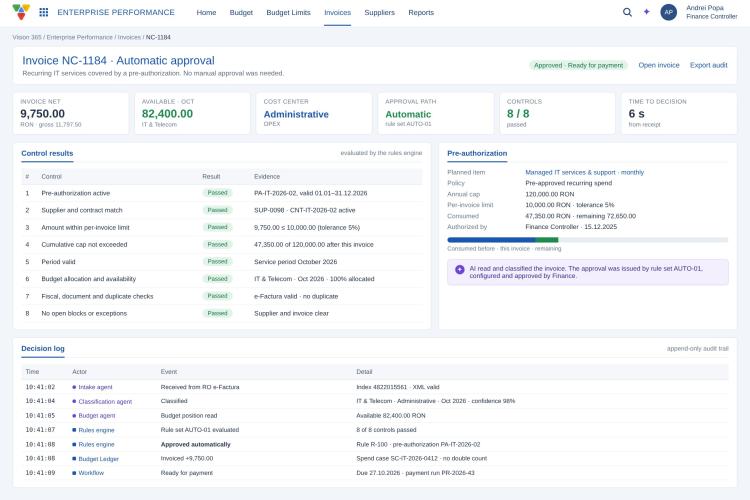Open the Invoices breadcrumb link

(x=129, y=37)
